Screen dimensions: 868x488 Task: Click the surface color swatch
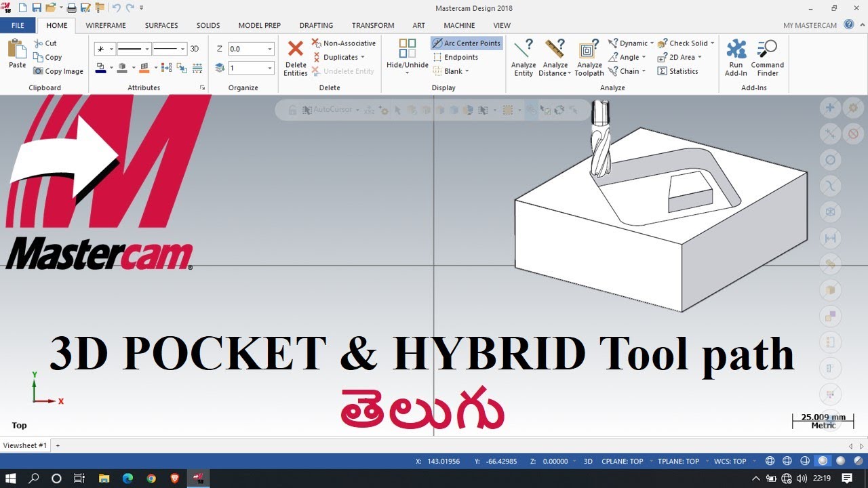[x=146, y=68]
